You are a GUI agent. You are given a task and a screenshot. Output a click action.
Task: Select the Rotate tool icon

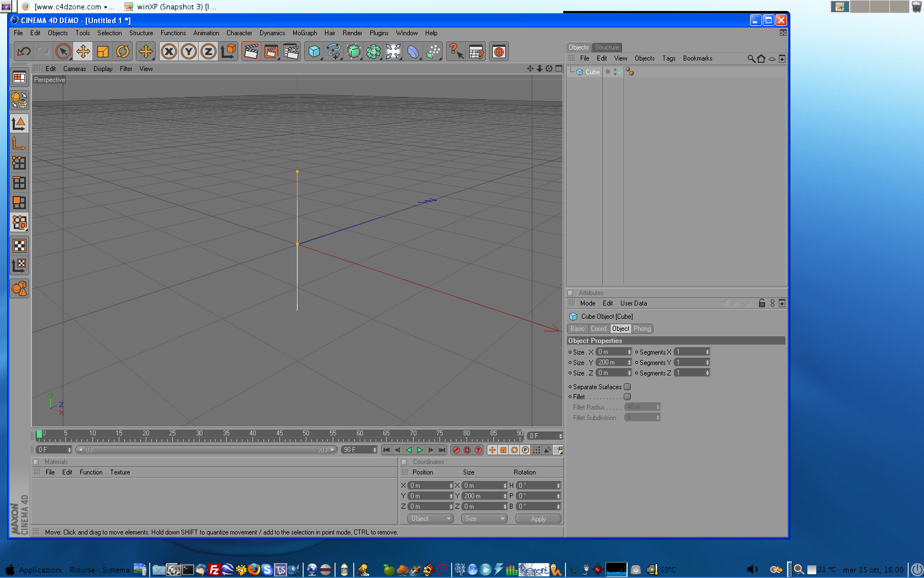pyautogui.click(x=123, y=52)
